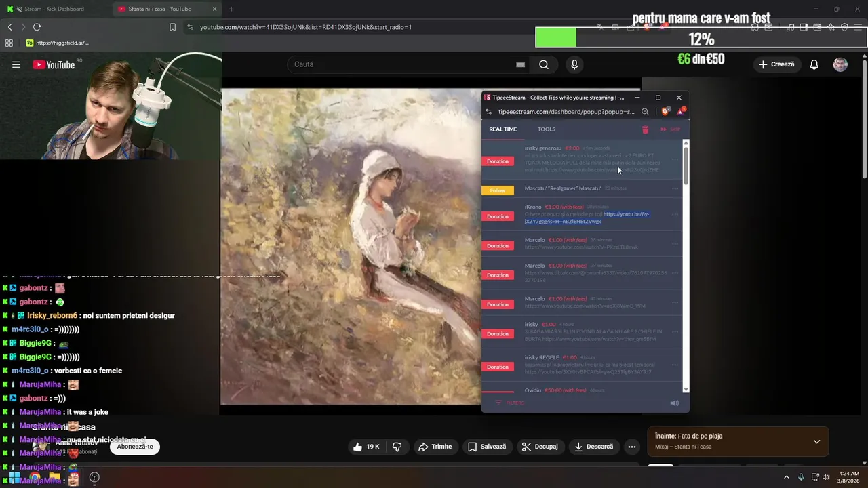Image resolution: width=868 pixels, height=488 pixels.
Task: Open options dots for Mascatu' follow event
Action: [675, 188]
